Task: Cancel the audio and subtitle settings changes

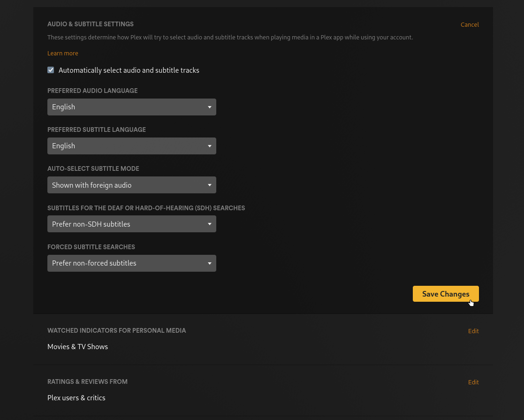Action: point(470,24)
